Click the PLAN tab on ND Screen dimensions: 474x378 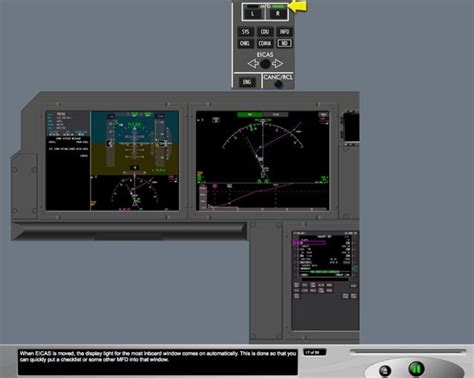[x=276, y=114]
